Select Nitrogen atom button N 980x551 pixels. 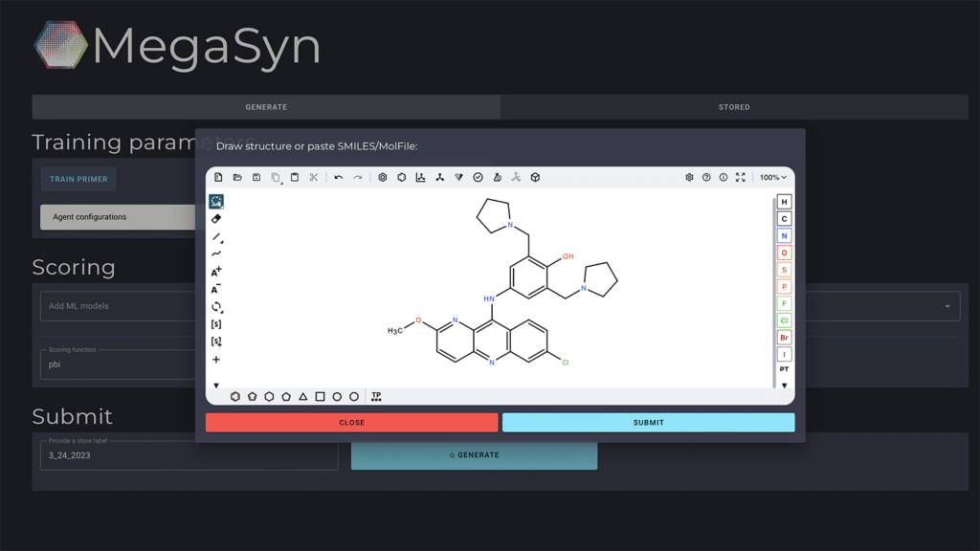pyautogui.click(x=785, y=235)
